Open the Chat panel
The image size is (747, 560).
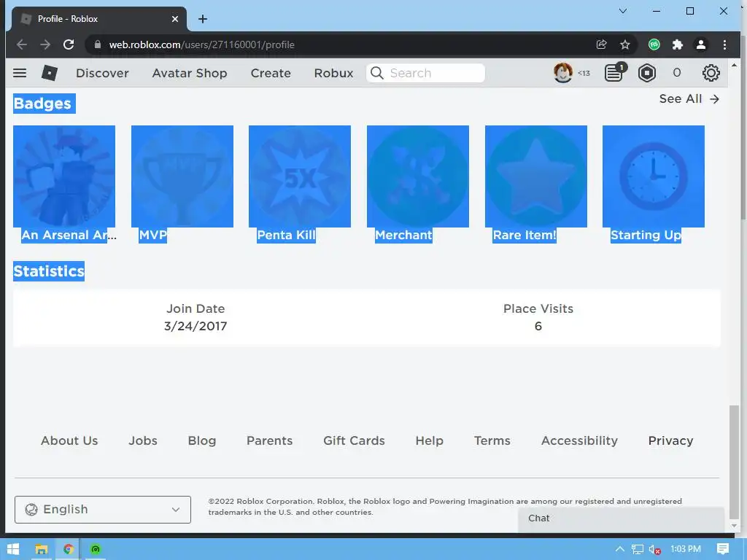621,518
